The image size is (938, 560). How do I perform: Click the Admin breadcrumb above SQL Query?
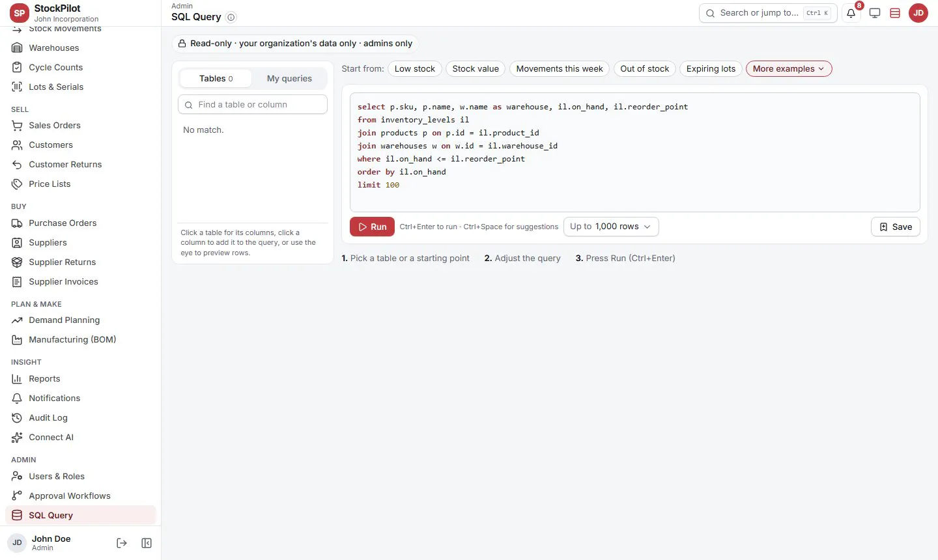(x=182, y=6)
